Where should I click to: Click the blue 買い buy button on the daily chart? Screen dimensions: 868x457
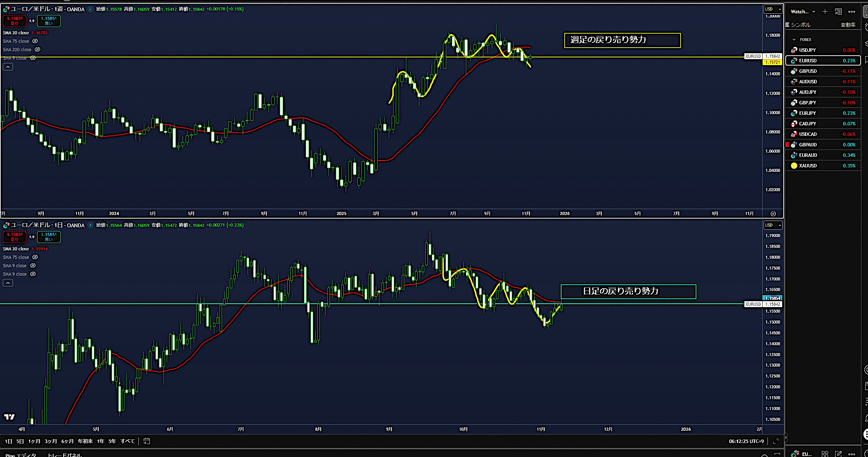49,237
